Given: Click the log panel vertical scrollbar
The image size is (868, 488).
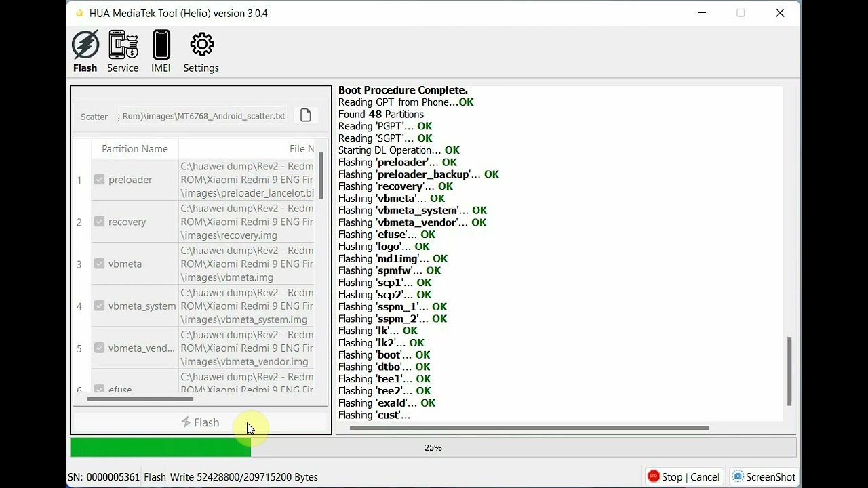Looking at the screenshot, I should pyautogui.click(x=789, y=371).
